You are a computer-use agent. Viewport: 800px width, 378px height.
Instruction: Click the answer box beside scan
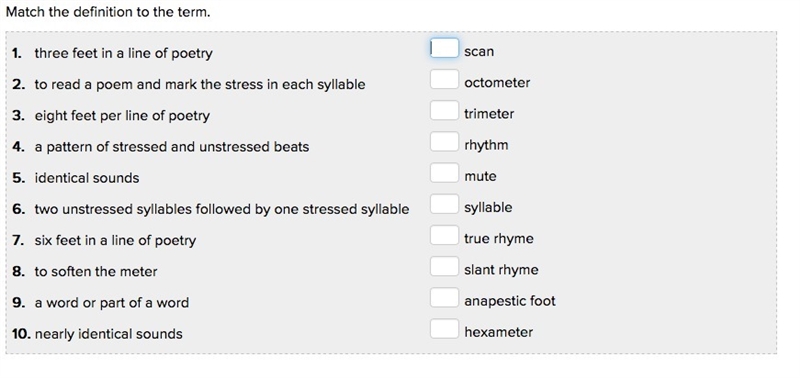click(x=444, y=48)
